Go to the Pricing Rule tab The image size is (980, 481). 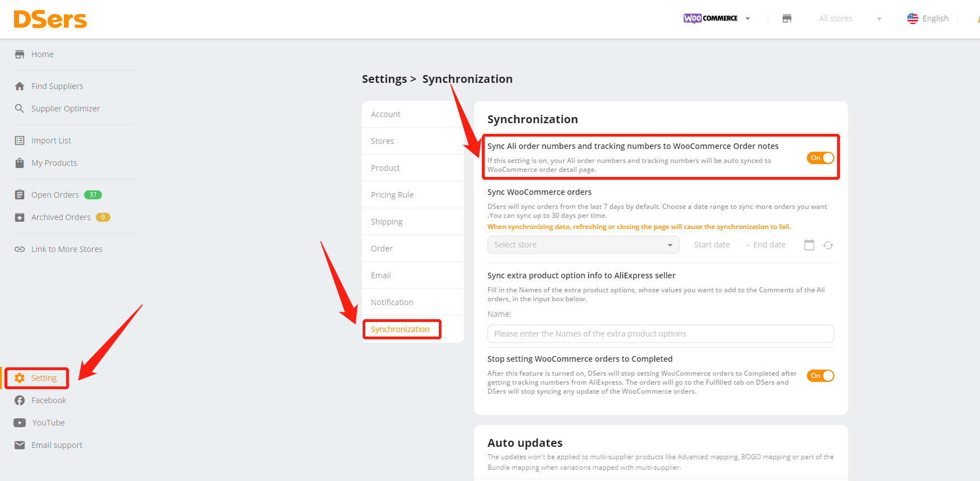coord(413,195)
